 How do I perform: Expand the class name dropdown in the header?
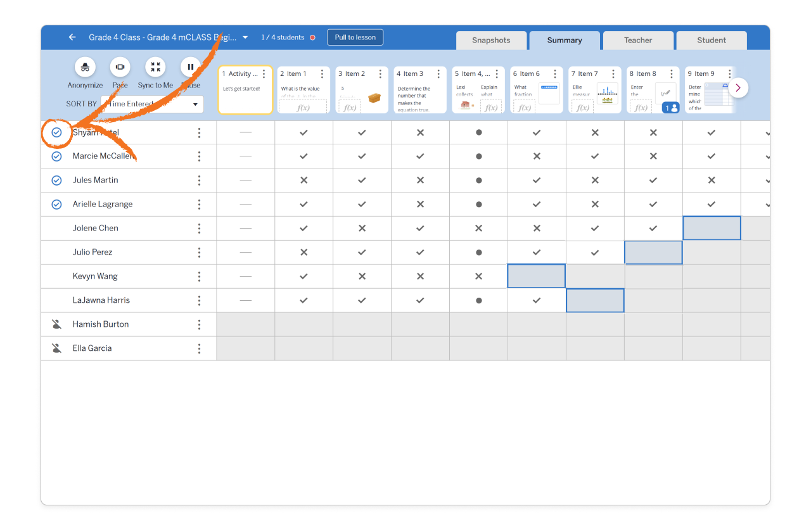tap(245, 37)
